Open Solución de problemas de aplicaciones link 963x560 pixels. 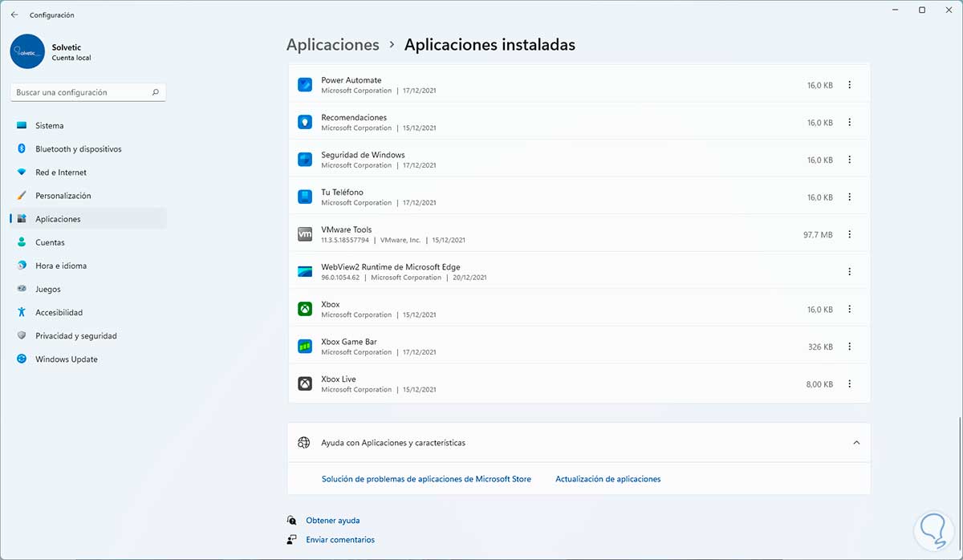(x=426, y=479)
